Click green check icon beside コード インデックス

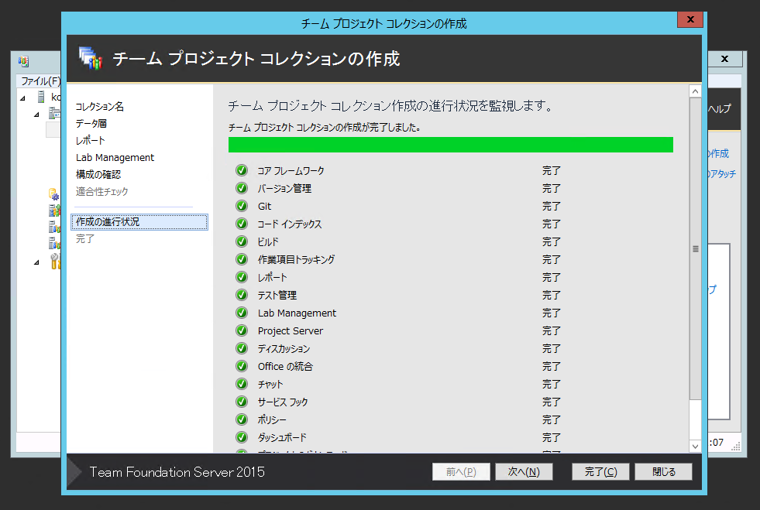(x=241, y=223)
